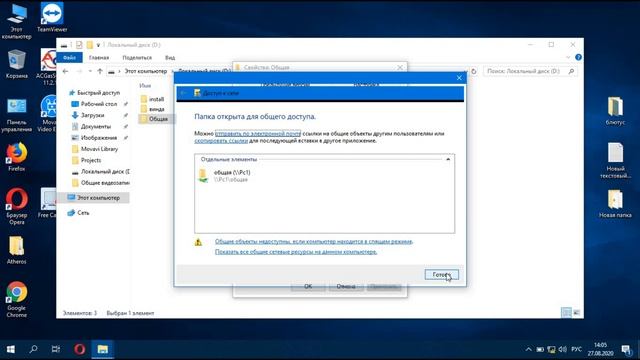
Task: Open the Windows Start menu
Action: (11, 349)
